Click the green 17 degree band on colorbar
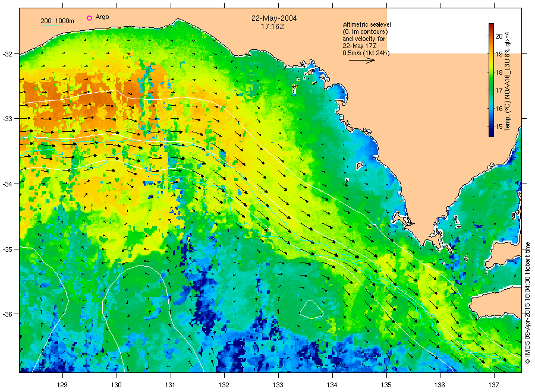Image resolution: width=535 pixels, height=392 pixels. point(492,89)
